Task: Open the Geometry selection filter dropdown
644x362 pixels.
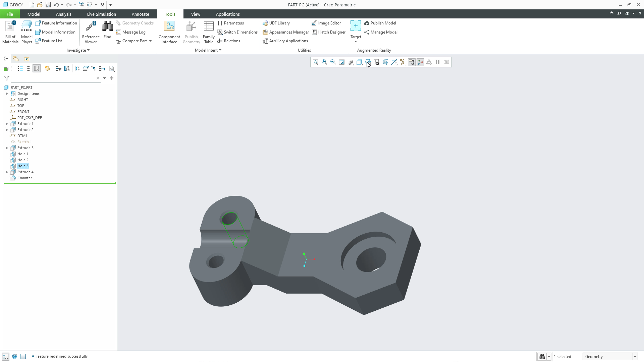Action: click(635, 357)
